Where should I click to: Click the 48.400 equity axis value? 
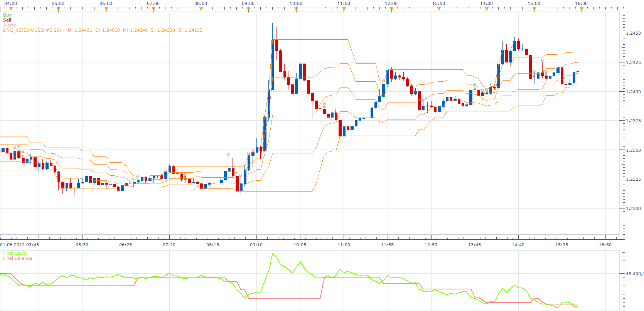634,274
